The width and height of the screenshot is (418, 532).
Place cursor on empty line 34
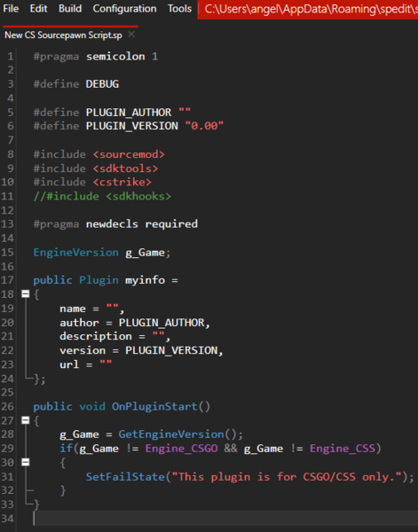click(x=225, y=519)
